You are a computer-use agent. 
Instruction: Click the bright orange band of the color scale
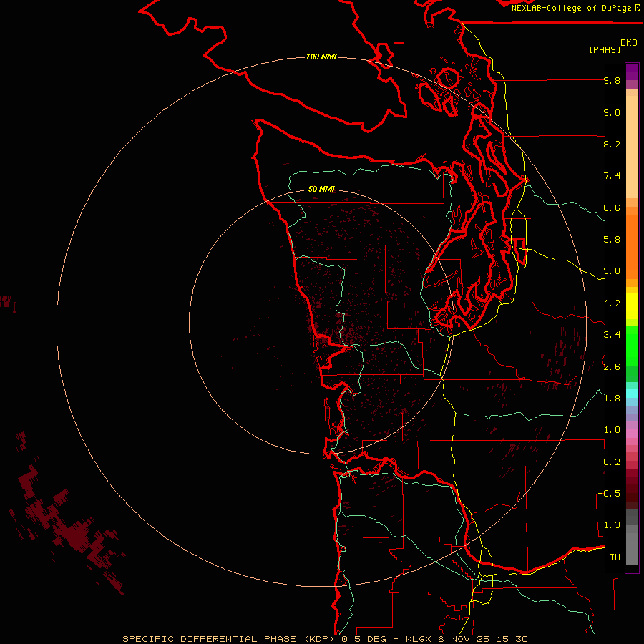[x=632, y=248]
